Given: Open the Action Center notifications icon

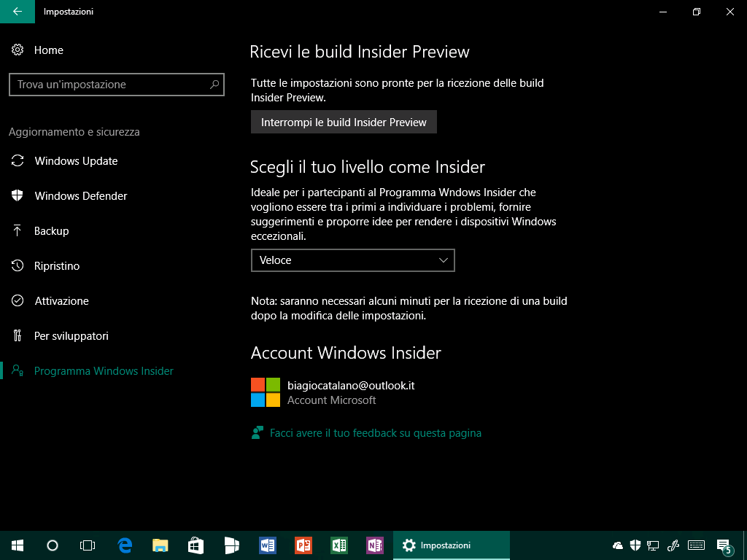Looking at the screenshot, I should (724, 546).
